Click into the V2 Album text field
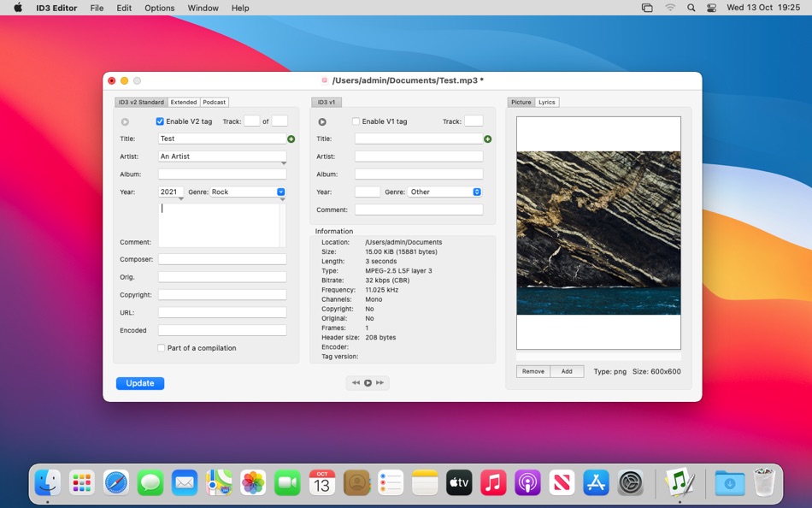The width and height of the screenshot is (812, 508). point(222,174)
